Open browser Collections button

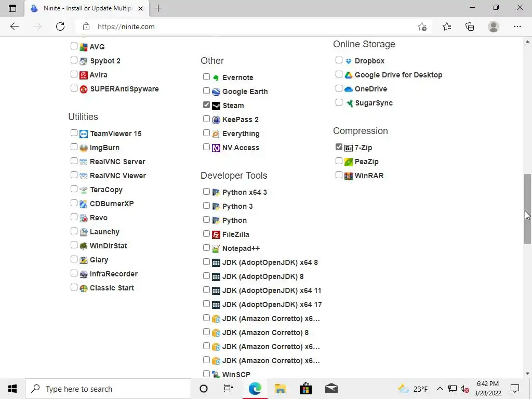coord(470,27)
